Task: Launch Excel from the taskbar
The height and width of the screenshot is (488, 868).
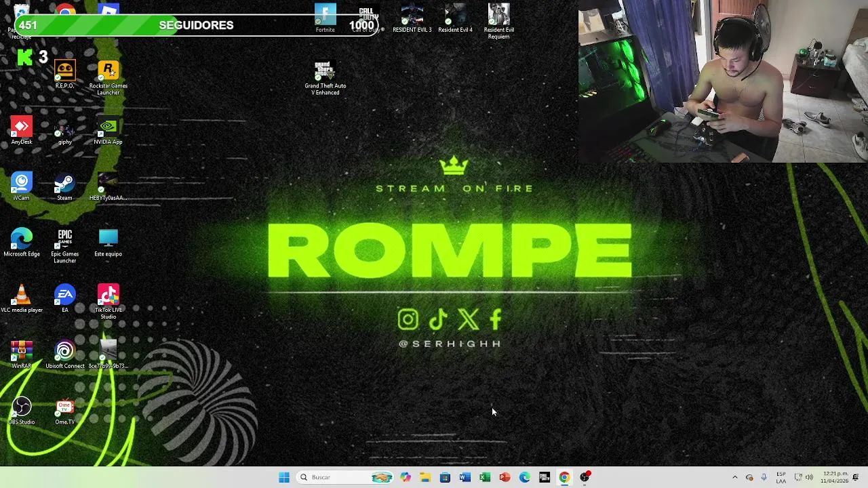Action: 485,477
